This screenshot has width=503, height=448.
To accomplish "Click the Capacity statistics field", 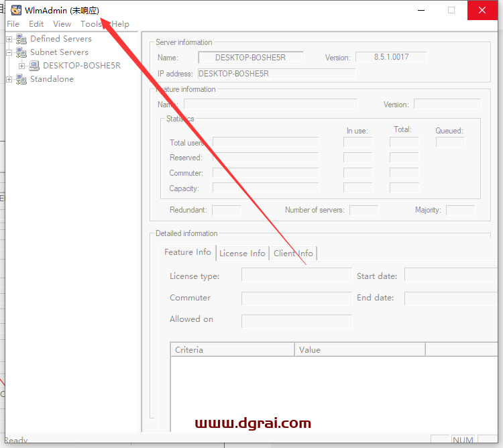I will tap(266, 188).
